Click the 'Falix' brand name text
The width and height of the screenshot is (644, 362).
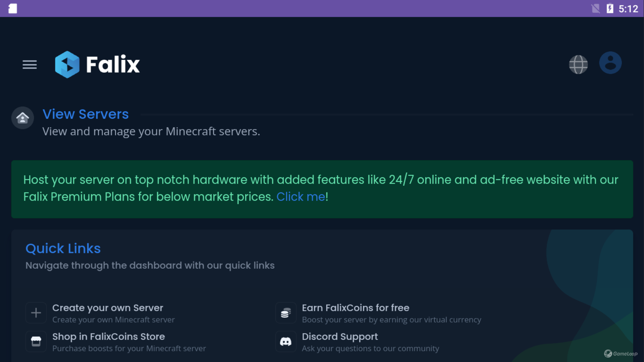[113, 65]
